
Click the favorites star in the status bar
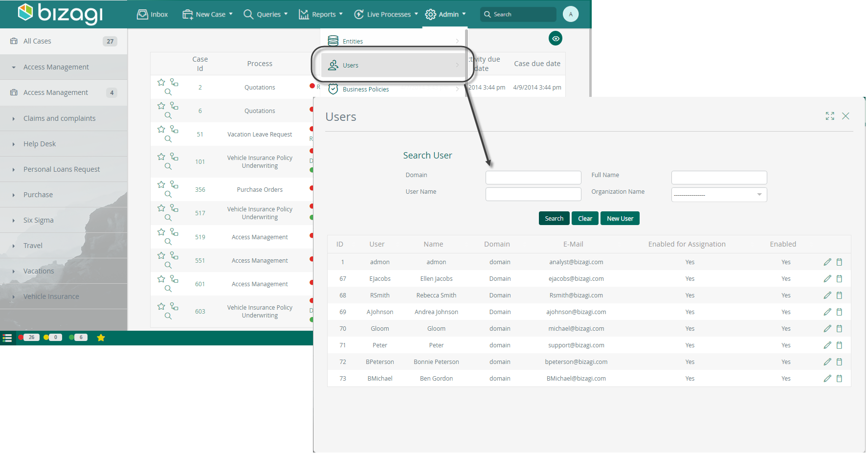click(101, 338)
